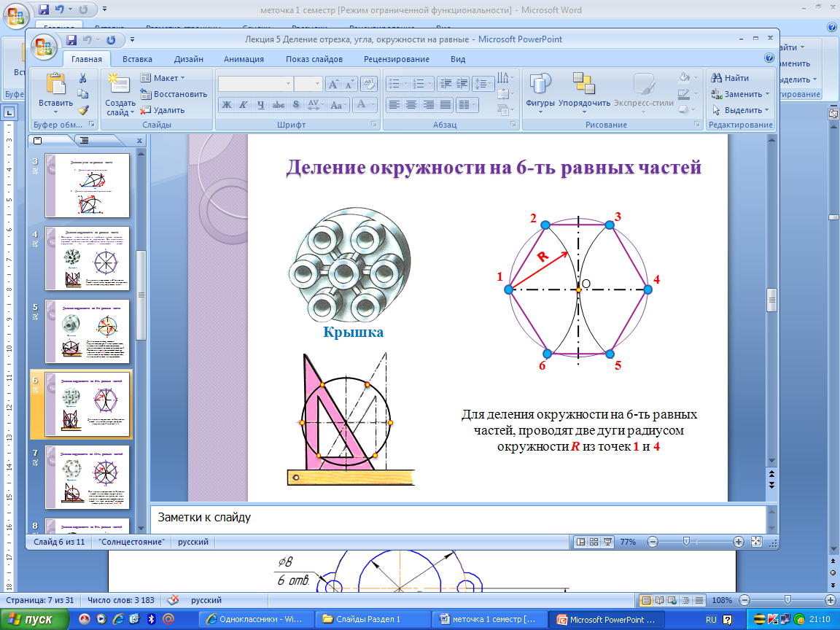Open the font size combo box
The height and width of the screenshot is (630, 840).
308,84
